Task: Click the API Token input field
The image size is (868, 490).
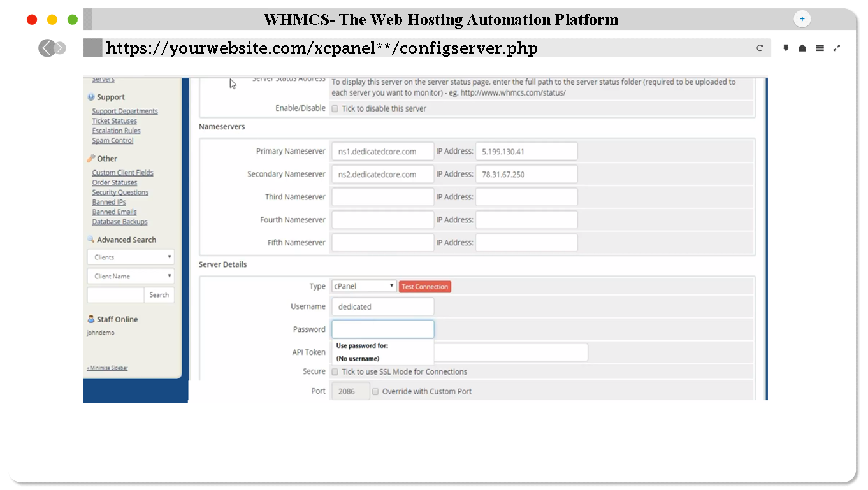Action: point(510,352)
